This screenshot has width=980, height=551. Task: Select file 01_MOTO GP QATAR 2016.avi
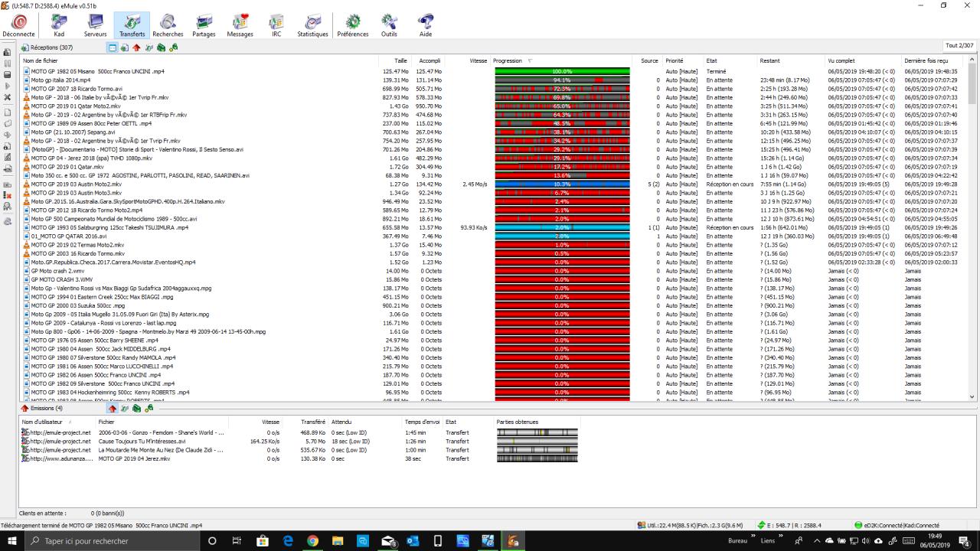point(69,236)
